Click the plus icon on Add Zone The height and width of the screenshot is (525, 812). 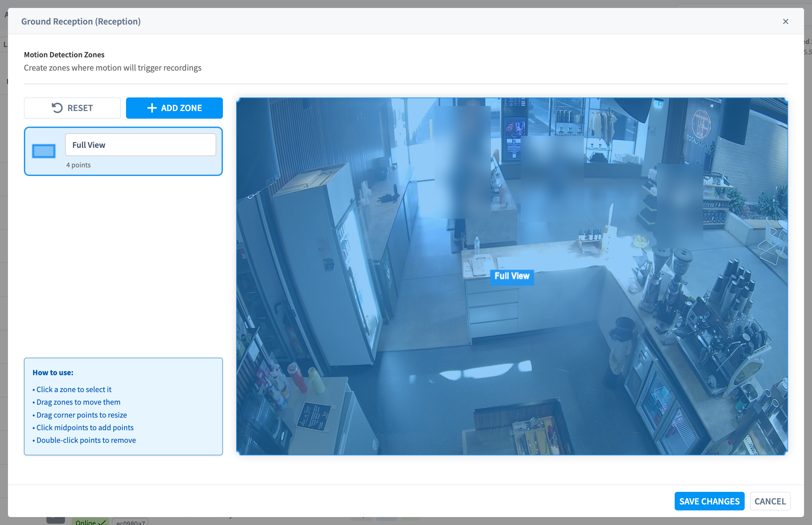[152, 108]
